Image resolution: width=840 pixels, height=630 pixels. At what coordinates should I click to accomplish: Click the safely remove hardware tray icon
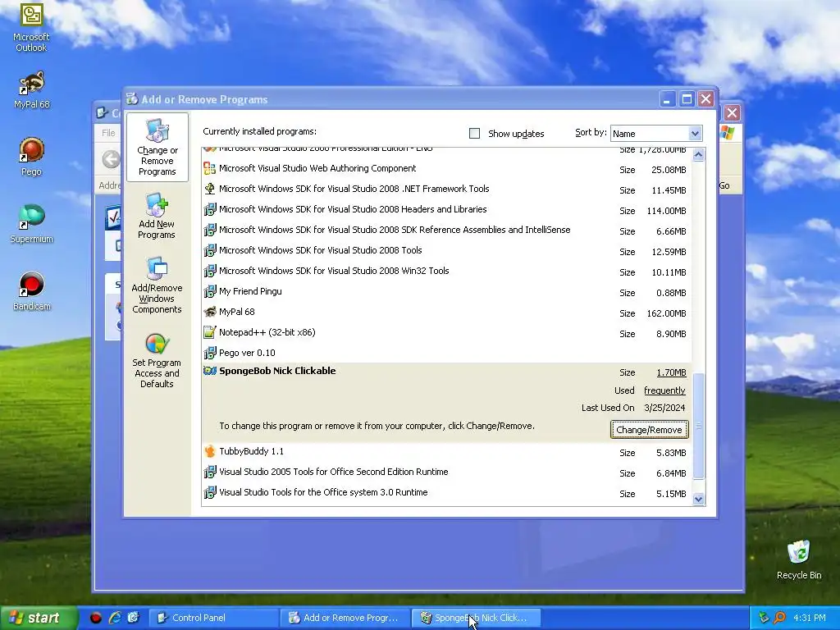click(764, 618)
